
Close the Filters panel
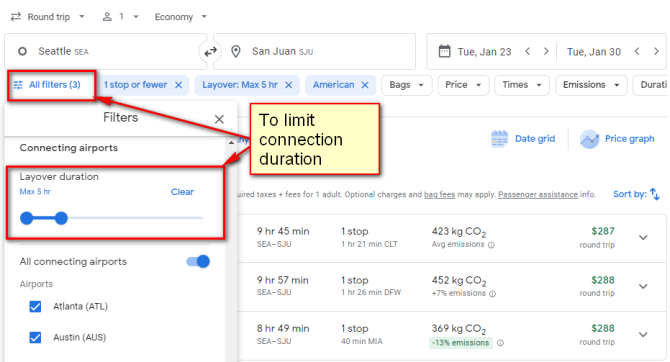pyautogui.click(x=219, y=119)
